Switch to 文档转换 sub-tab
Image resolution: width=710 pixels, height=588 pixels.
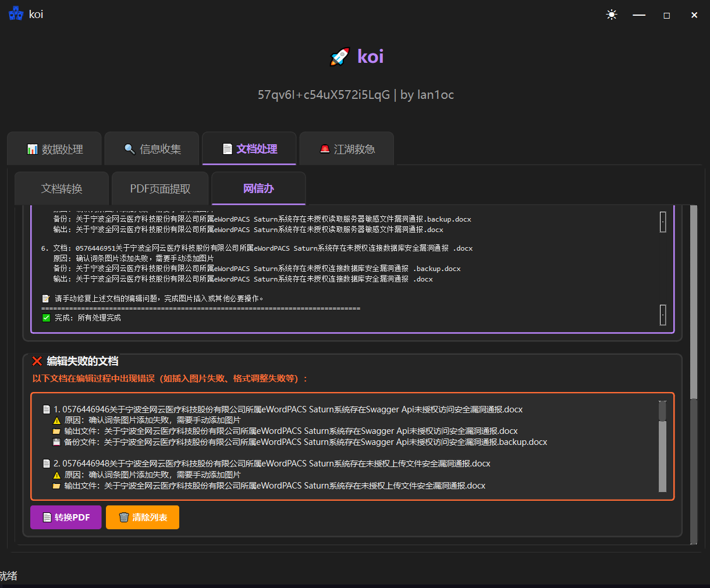[62, 189]
